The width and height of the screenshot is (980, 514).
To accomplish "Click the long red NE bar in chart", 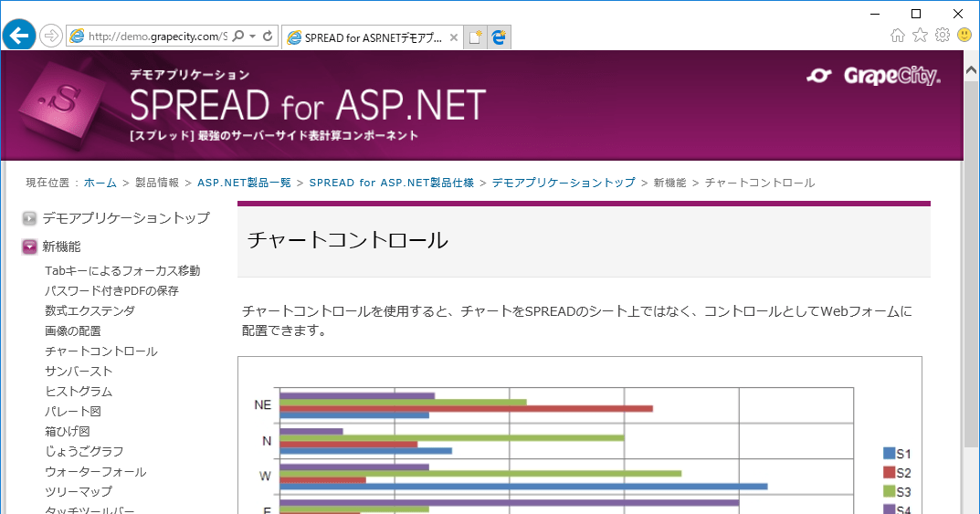I will [x=466, y=408].
